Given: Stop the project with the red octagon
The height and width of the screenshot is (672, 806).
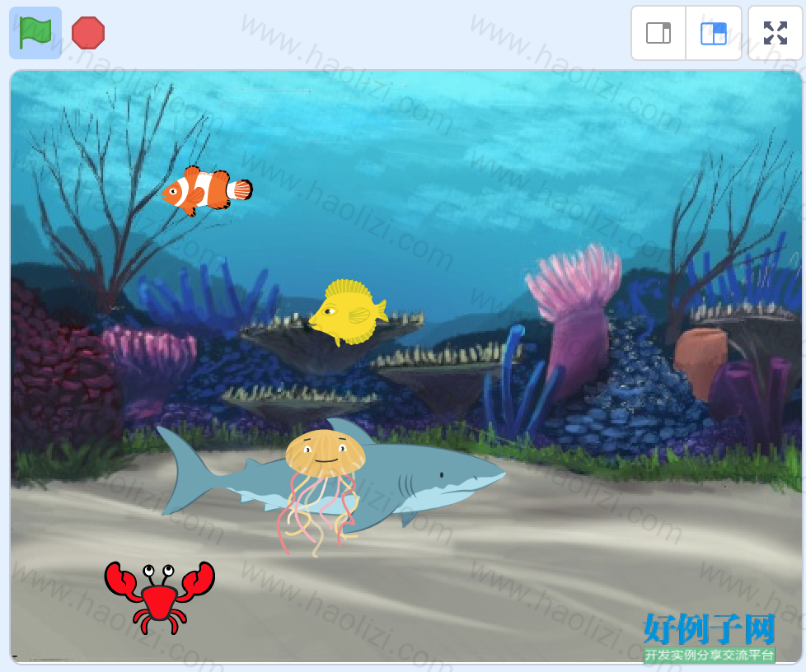Looking at the screenshot, I should [88, 33].
